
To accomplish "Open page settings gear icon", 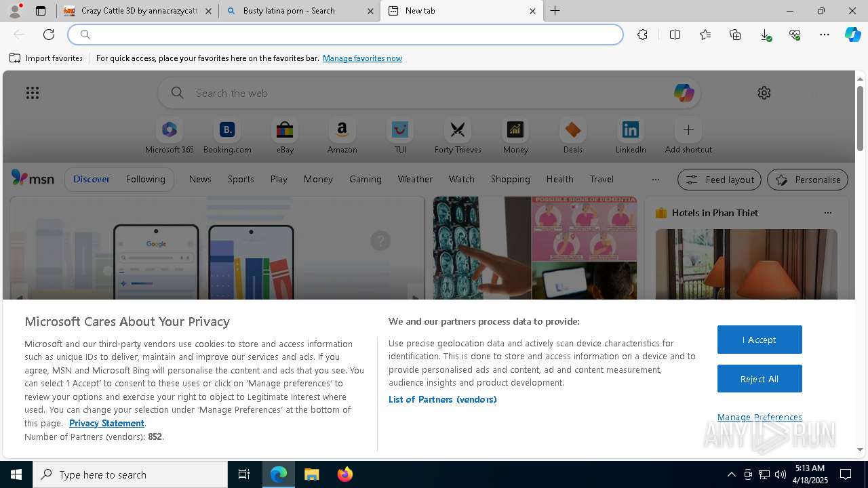I will click(x=764, y=93).
